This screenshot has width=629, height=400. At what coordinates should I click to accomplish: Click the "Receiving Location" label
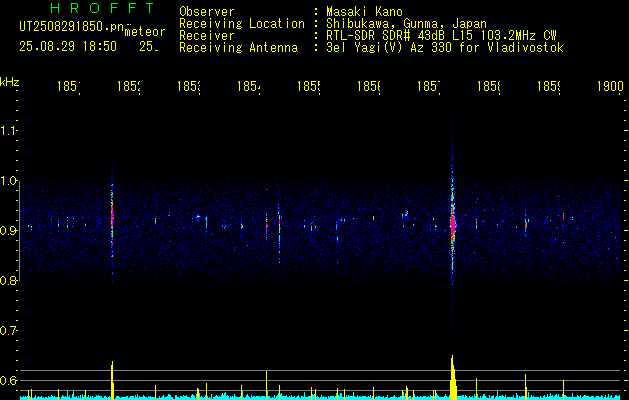coord(242,24)
